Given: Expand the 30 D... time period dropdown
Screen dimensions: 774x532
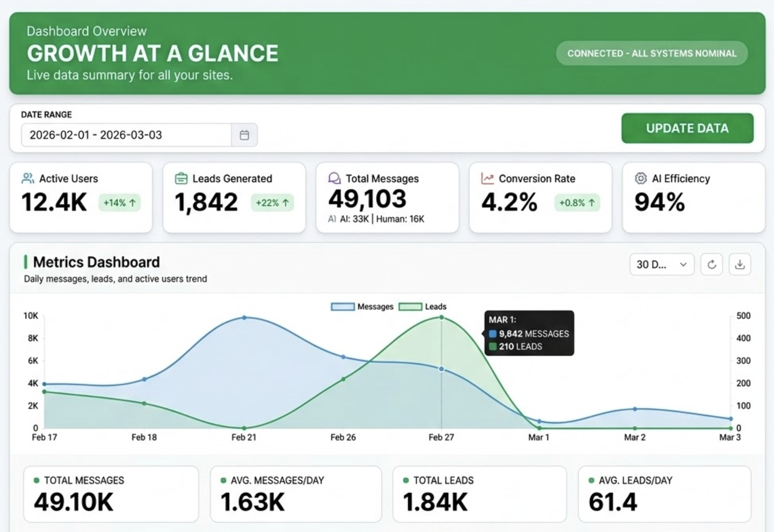Looking at the screenshot, I should coord(661,265).
